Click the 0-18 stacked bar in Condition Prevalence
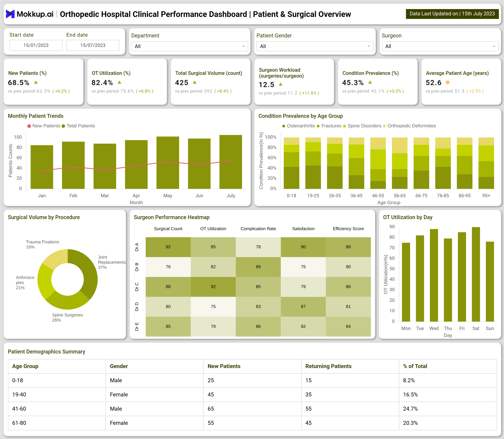Image resolution: width=504 pixels, height=439 pixels. pos(291,163)
